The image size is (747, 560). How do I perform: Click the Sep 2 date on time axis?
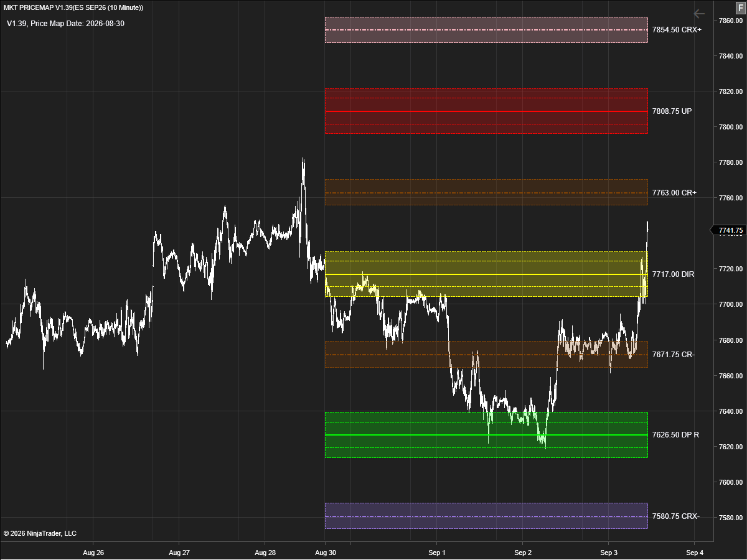[523, 553]
